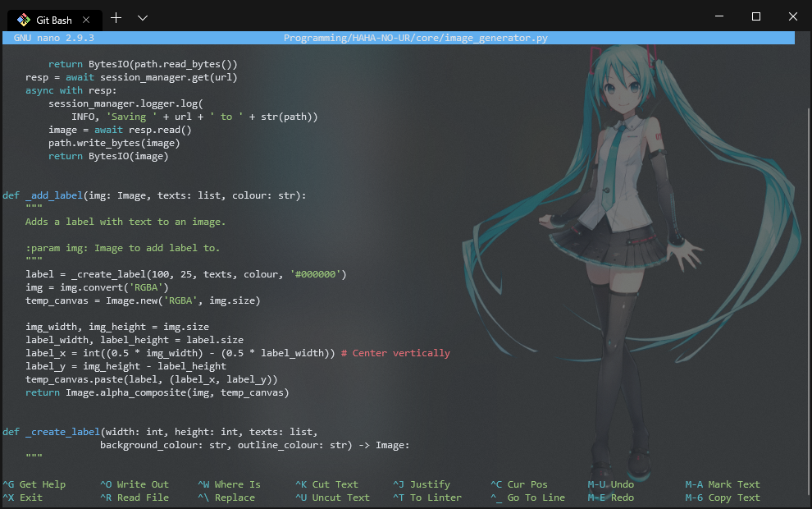Click the 'return BytesIO(path.read_bytes())' line

(x=143, y=64)
